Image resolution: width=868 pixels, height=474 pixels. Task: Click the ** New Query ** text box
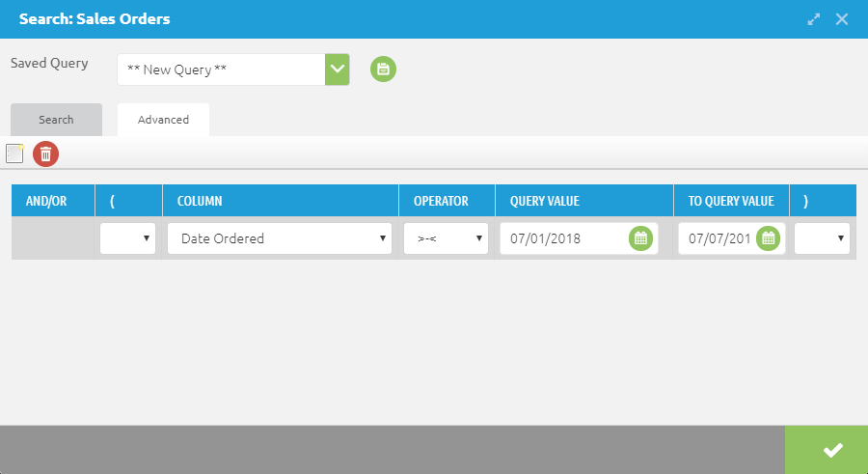[x=221, y=70]
